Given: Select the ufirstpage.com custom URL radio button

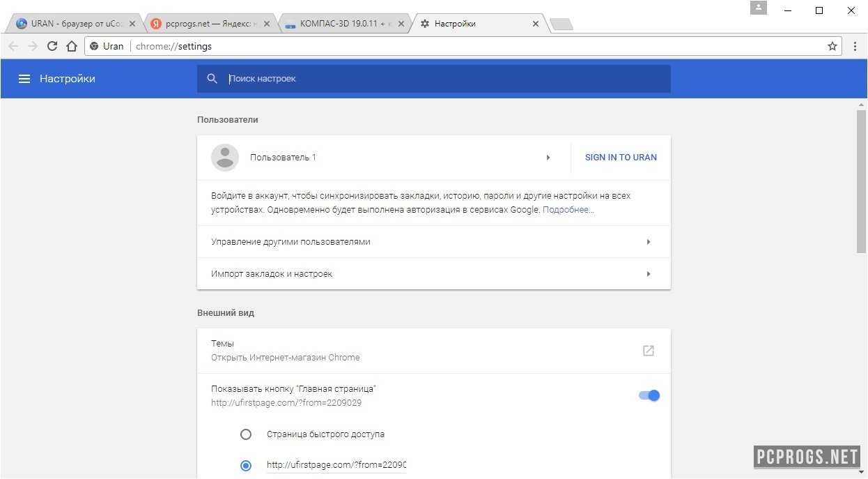Looking at the screenshot, I should [246, 465].
